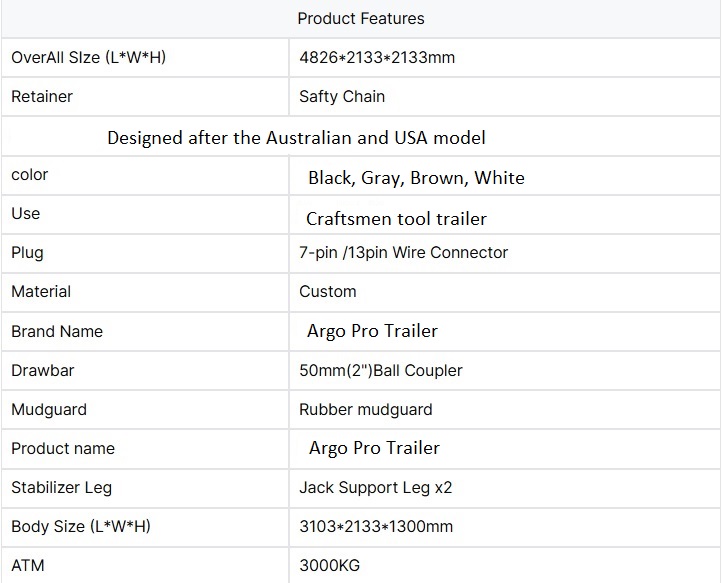The height and width of the screenshot is (583, 726).
Task: Click the Jack Support Leg x2 value
Action: tap(376, 487)
